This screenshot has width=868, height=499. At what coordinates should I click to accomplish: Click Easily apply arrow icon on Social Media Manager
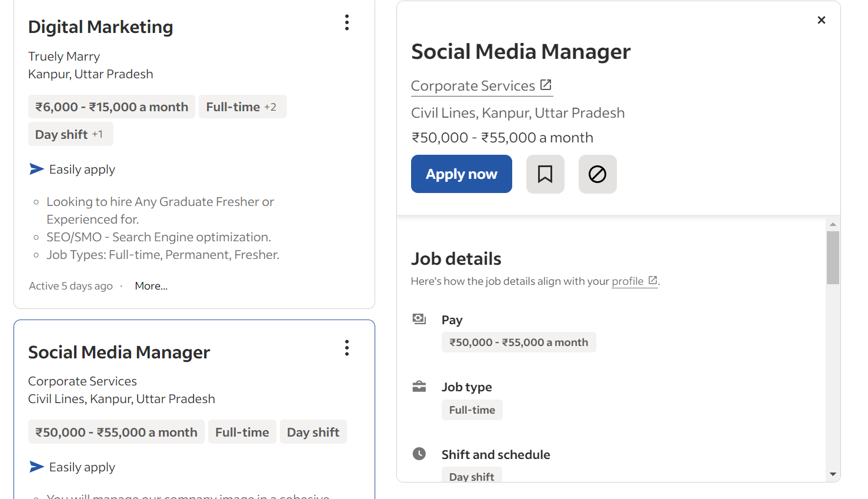pyautogui.click(x=36, y=467)
